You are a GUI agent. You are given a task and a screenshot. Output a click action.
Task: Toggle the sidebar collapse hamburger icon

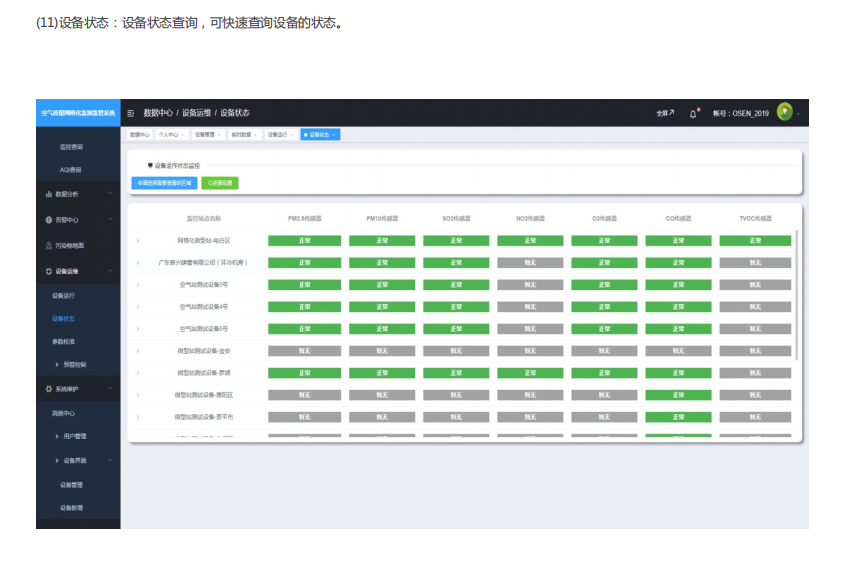131,113
